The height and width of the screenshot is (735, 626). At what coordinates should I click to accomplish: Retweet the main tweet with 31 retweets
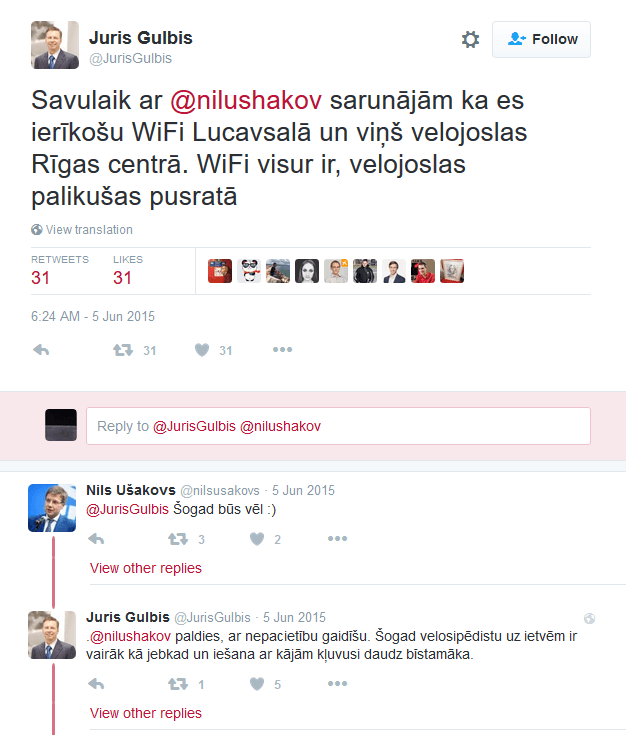(x=123, y=350)
